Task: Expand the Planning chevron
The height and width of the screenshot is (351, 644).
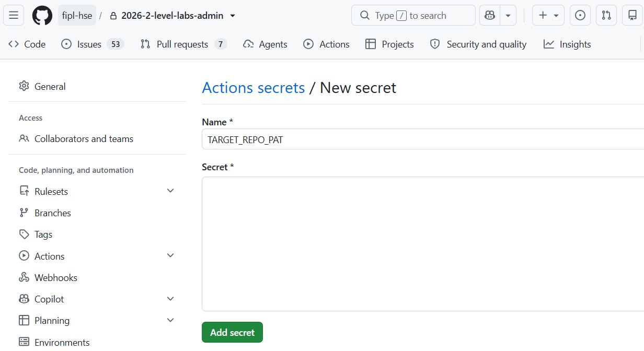Action: pos(170,320)
